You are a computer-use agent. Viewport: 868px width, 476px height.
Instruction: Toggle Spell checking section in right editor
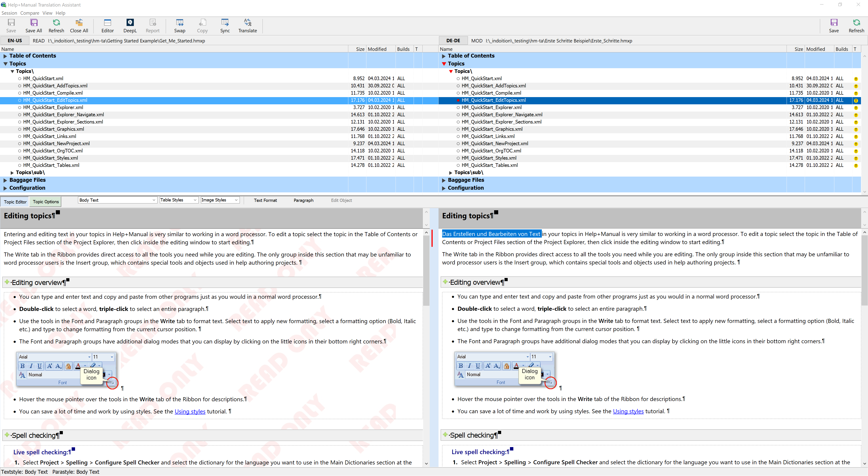point(446,435)
